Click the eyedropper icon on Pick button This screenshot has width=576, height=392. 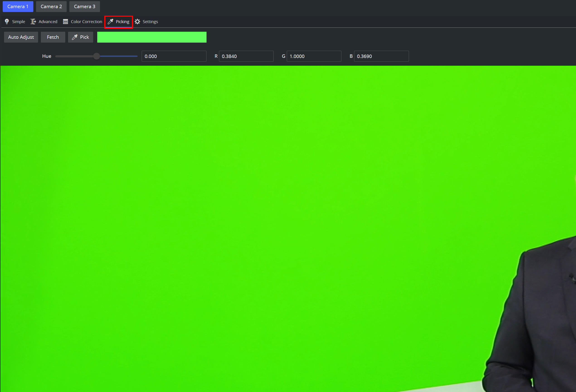(75, 37)
